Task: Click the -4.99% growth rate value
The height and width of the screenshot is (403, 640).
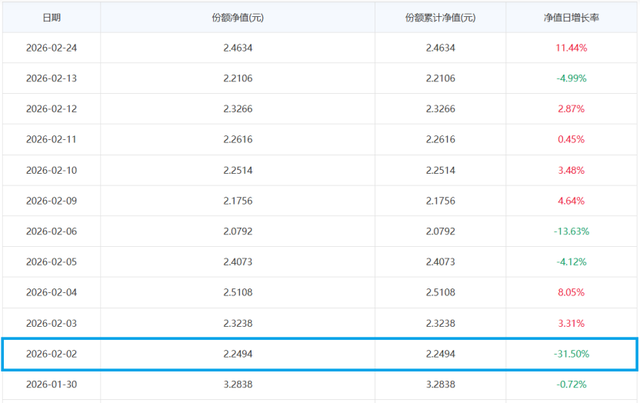Action: tap(572, 78)
